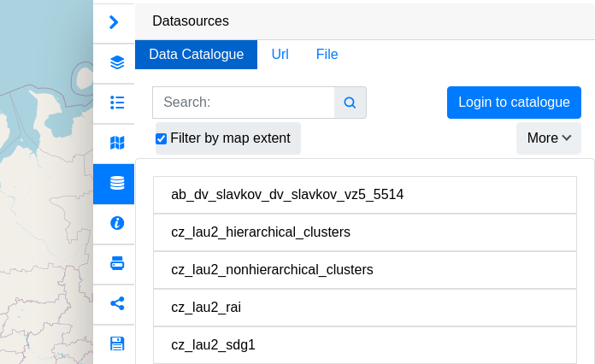Image resolution: width=595 pixels, height=364 pixels.
Task: Open the share map icon
Action: point(117,303)
